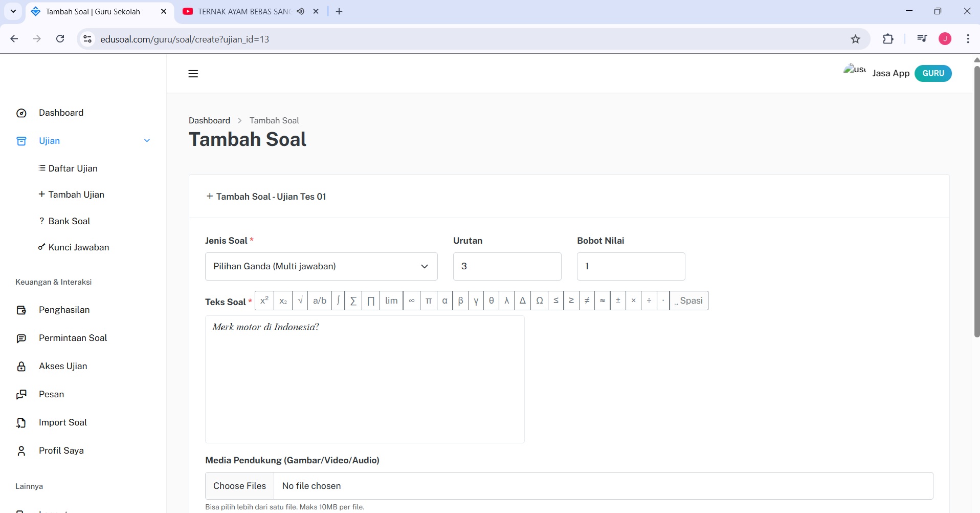Switch to the TERNAK AYAM YouTube tab
Viewport: 980px width, 513px height.
click(240, 11)
